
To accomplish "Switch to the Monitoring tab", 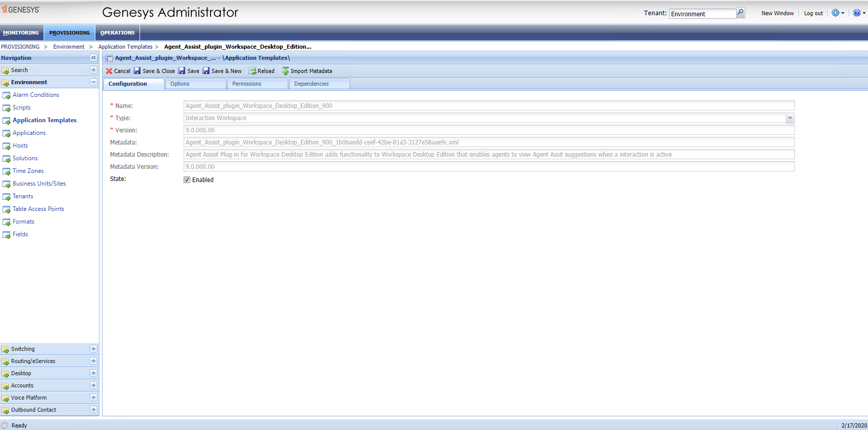I will [x=21, y=32].
